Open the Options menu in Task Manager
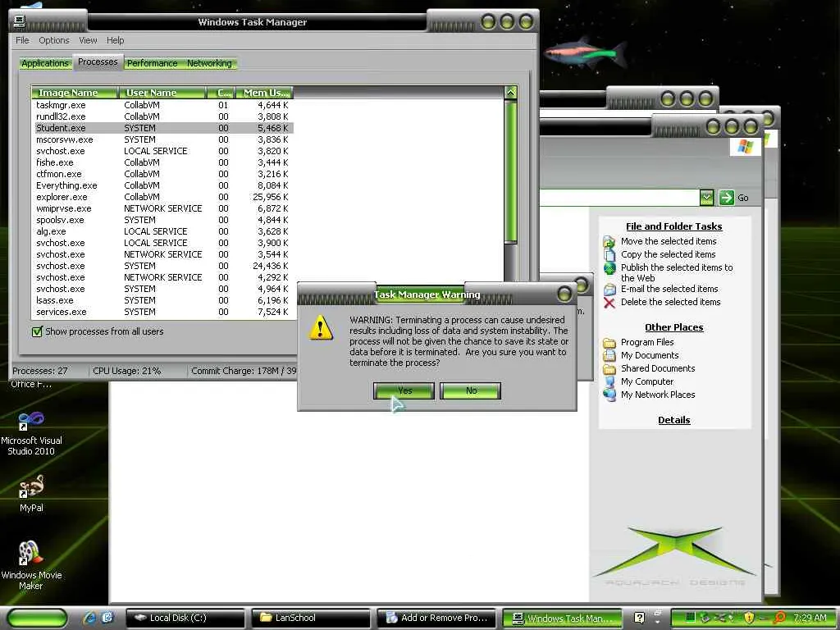 click(x=53, y=40)
